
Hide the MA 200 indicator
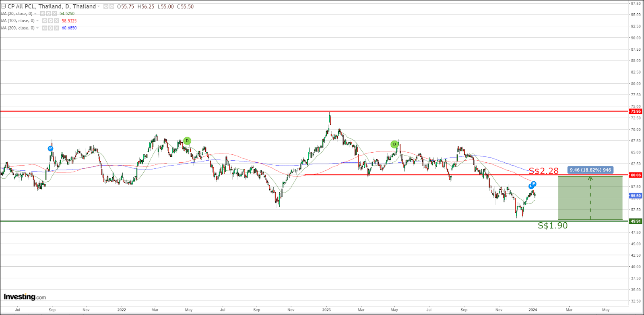[45, 28]
